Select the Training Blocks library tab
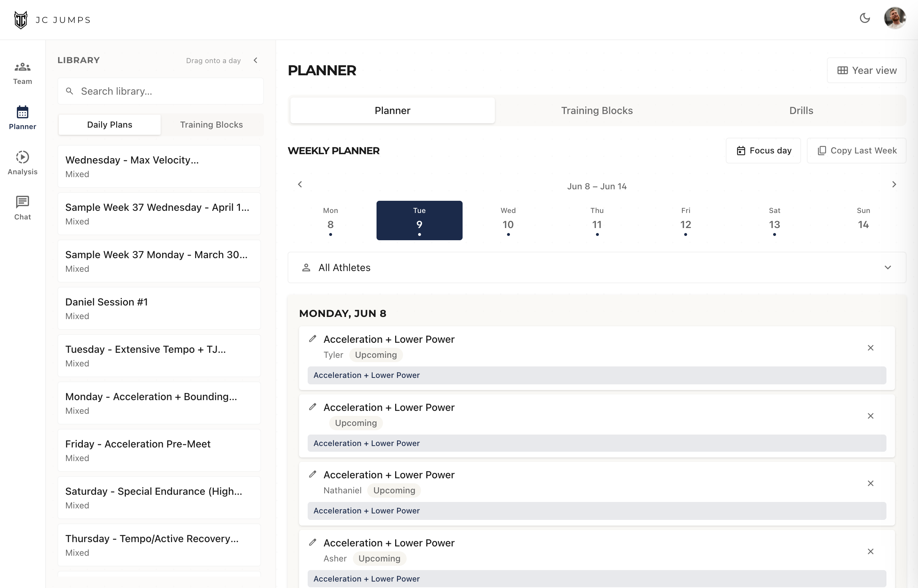The width and height of the screenshot is (918, 588). pos(211,124)
